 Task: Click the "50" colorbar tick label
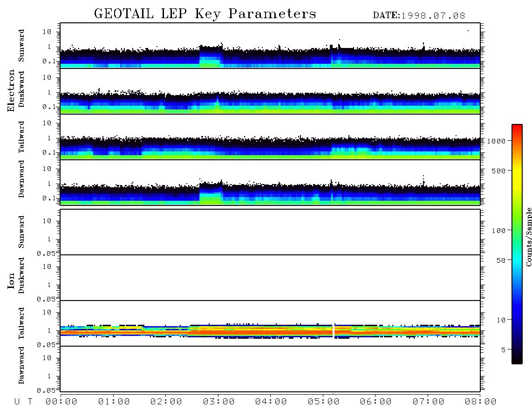pos(501,260)
